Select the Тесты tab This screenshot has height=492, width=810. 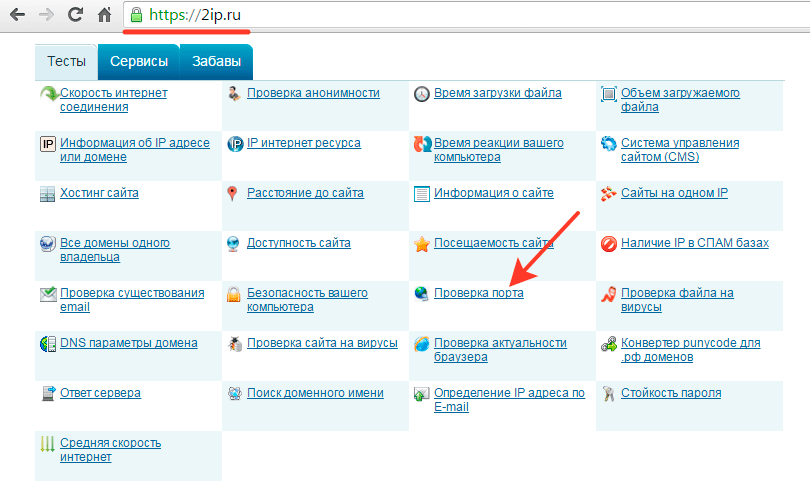pyautogui.click(x=67, y=61)
